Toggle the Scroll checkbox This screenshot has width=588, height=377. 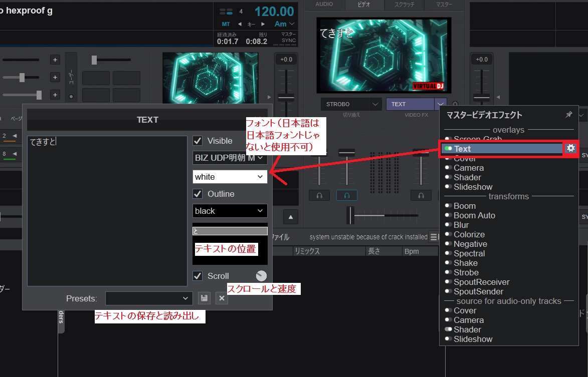pos(198,276)
